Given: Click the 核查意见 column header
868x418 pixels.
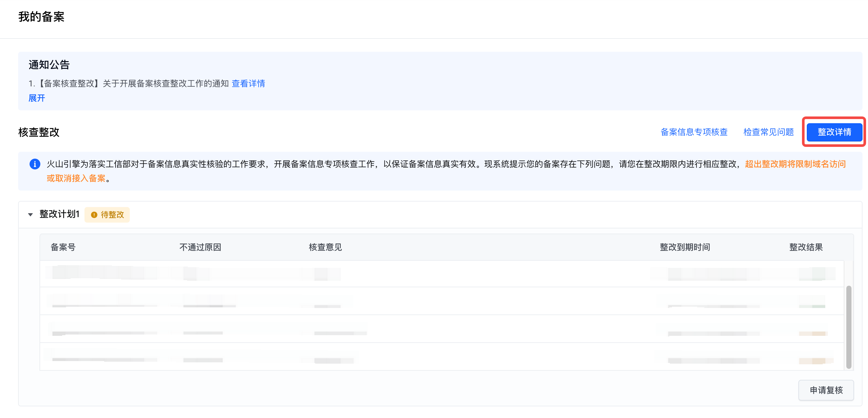Looking at the screenshot, I should click(x=325, y=247).
